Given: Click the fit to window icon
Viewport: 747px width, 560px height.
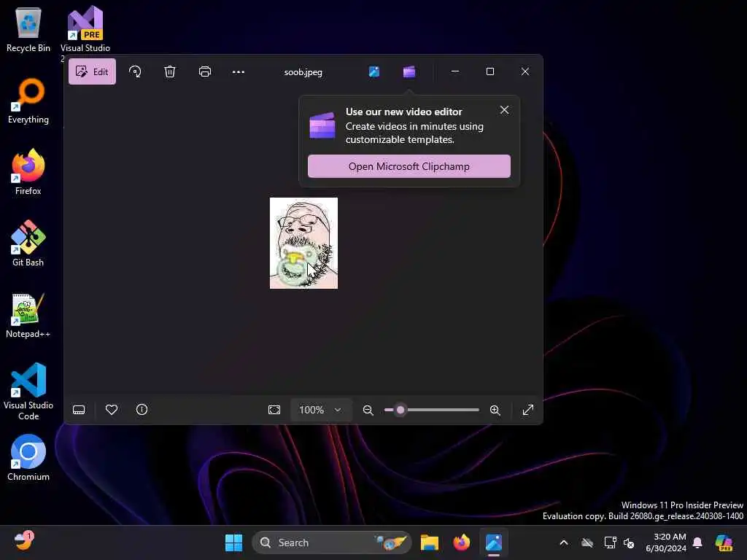Looking at the screenshot, I should [274, 410].
